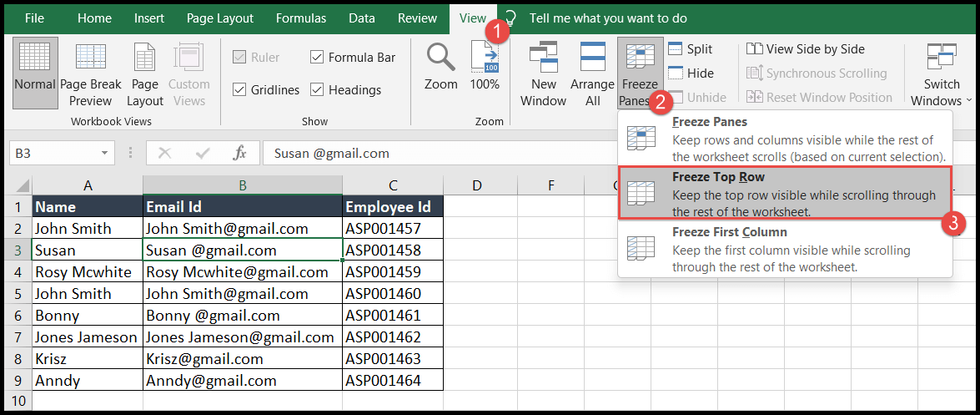This screenshot has height=415, width=980.
Task: Select column A header
Action: tap(88, 185)
